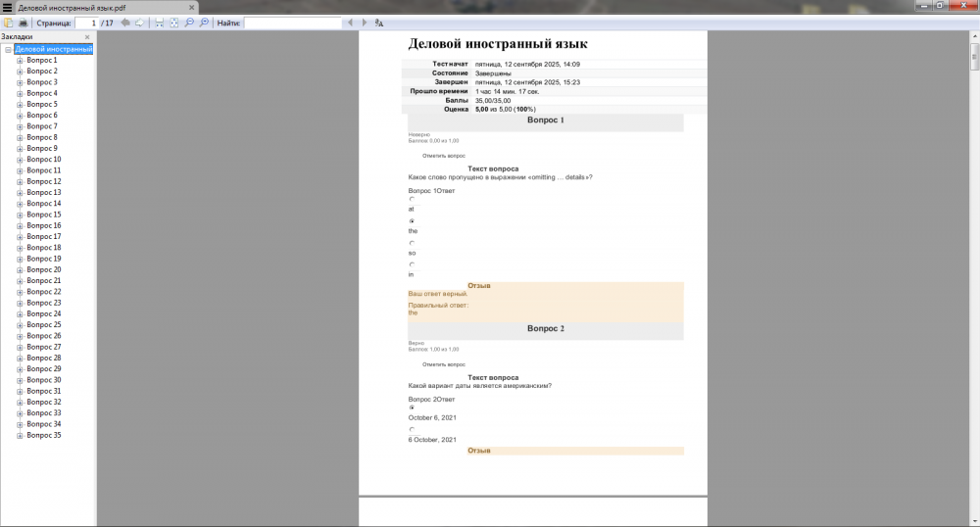
Task: Expand the Вопрос 17 bookmark node
Action: [x=20, y=237]
